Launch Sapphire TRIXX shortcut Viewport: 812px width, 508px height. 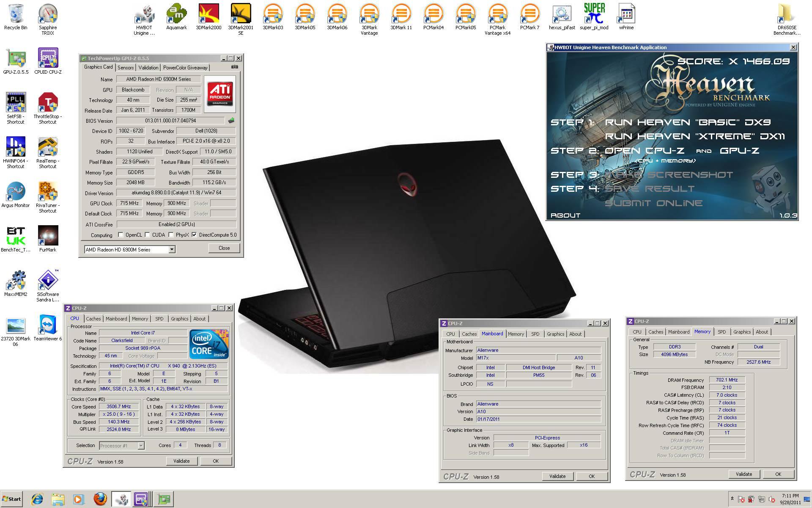48,19
